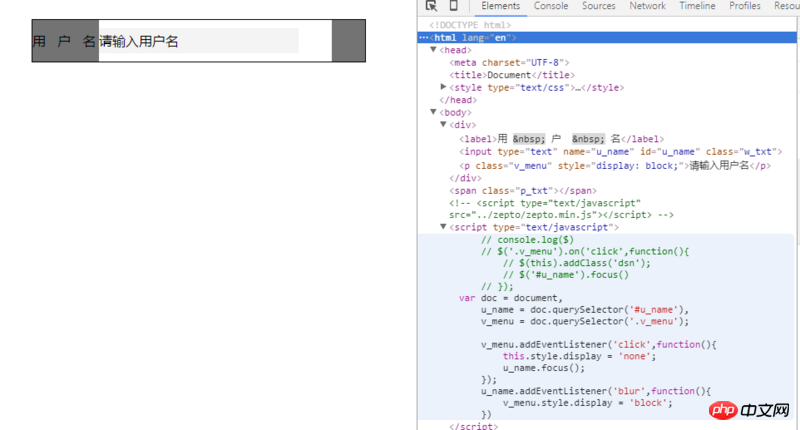The width and height of the screenshot is (800, 430).
Task: Open the Network tab
Action: [x=647, y=6]
